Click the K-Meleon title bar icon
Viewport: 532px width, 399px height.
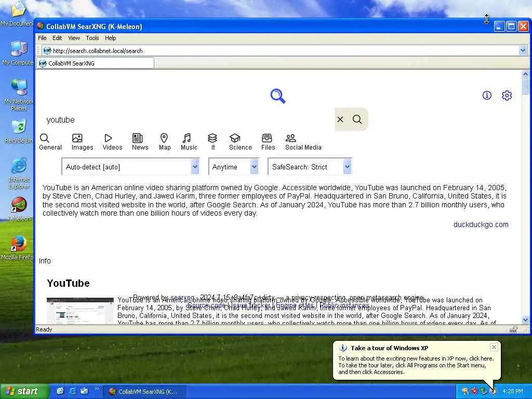tap(41, 26)
